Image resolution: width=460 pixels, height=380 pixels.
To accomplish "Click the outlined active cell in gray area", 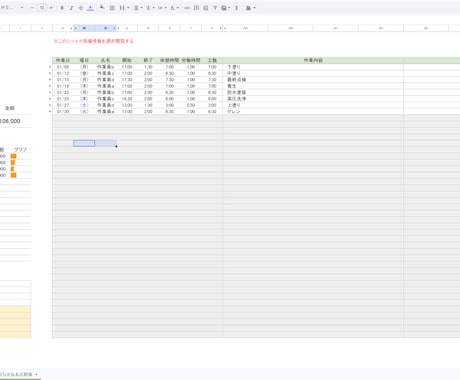I will (x=84, y=143).
